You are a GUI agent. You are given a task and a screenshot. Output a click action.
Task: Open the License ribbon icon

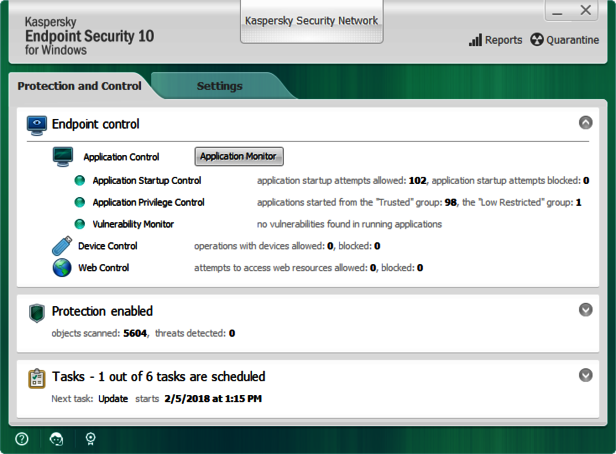tap(90, 438)
